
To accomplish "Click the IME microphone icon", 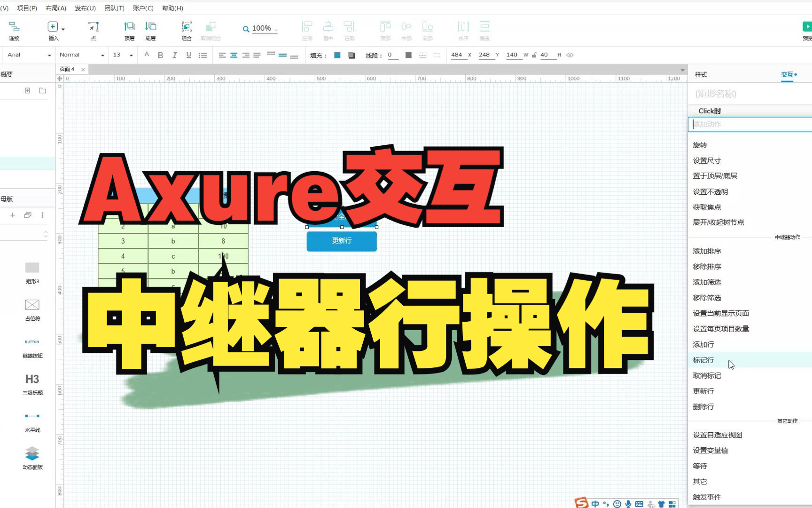I will pyautogui.click(x=628, y=504).
